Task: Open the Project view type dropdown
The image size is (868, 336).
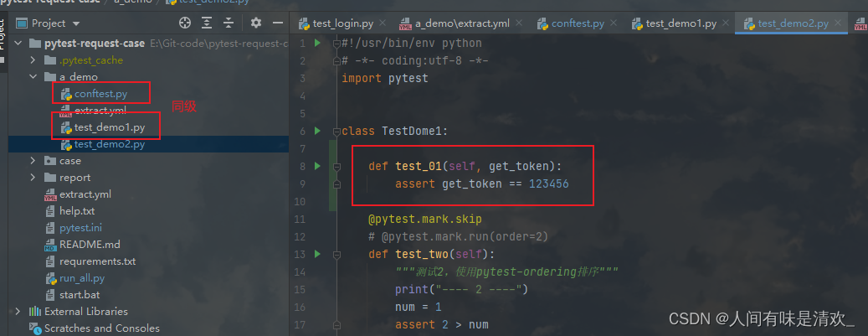Action: [76, 23]
